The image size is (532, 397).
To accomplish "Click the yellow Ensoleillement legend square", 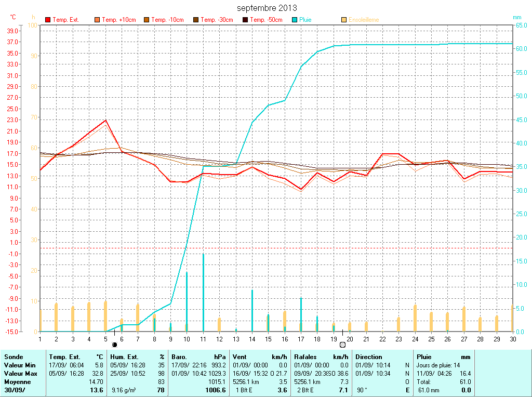I will 344,20.
